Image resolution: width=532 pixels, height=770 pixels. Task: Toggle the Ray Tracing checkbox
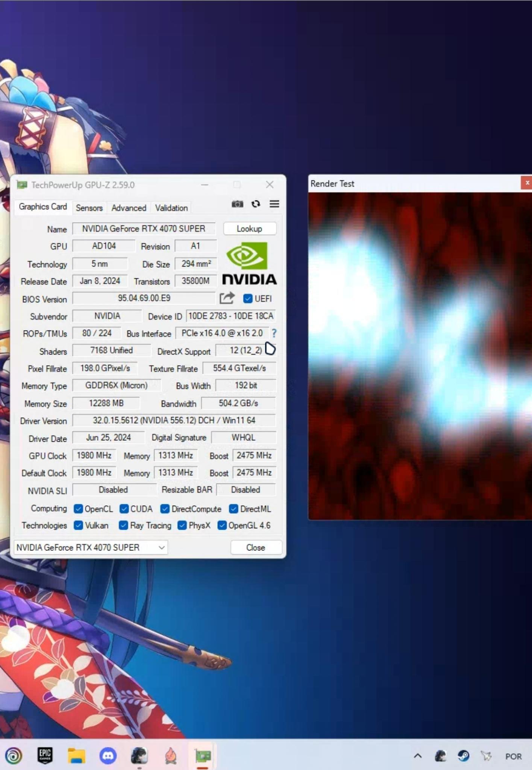coord(123,525)
